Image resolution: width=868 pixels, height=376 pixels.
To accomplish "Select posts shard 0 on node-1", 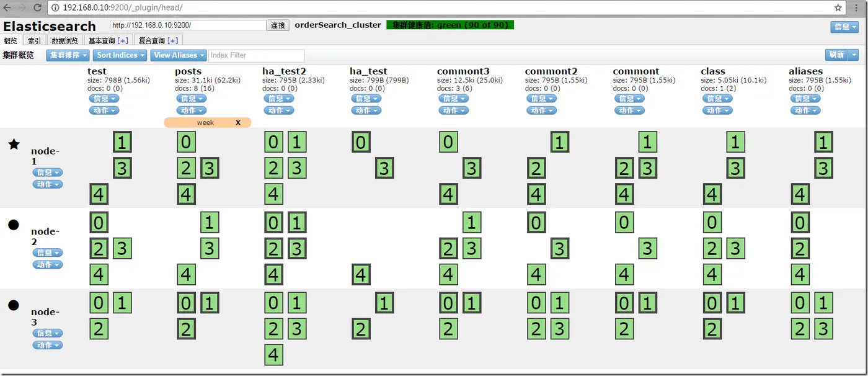I will click(186, 143).
